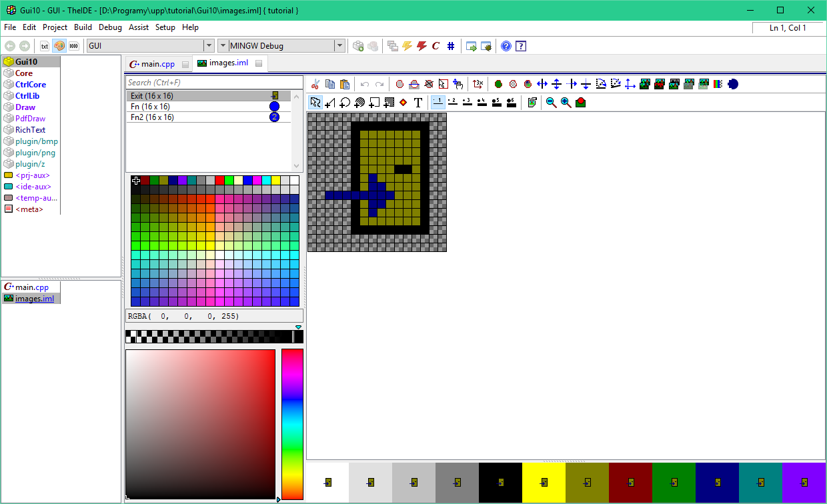The height and width of the screenshot is (504, 827).
Task: Click the yellow lightning Build icon
Action: (407, 46)
